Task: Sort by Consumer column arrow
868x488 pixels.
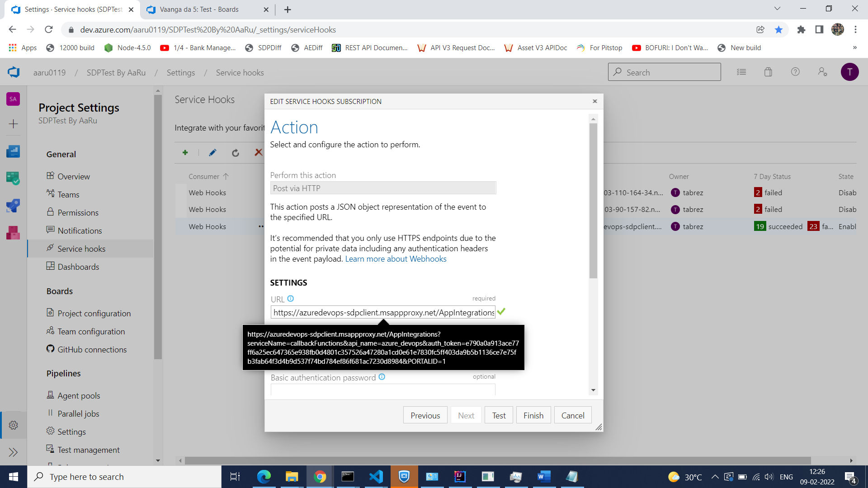Action: 226,177
